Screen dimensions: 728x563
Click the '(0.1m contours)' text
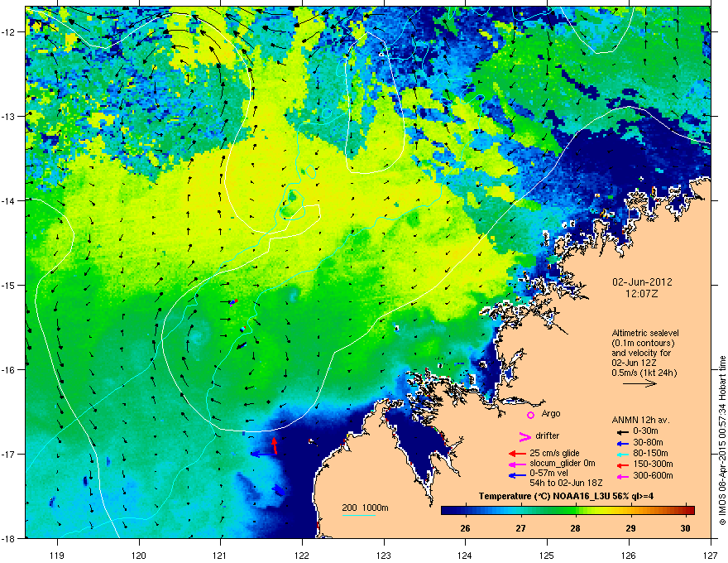[x=643, y=344]
